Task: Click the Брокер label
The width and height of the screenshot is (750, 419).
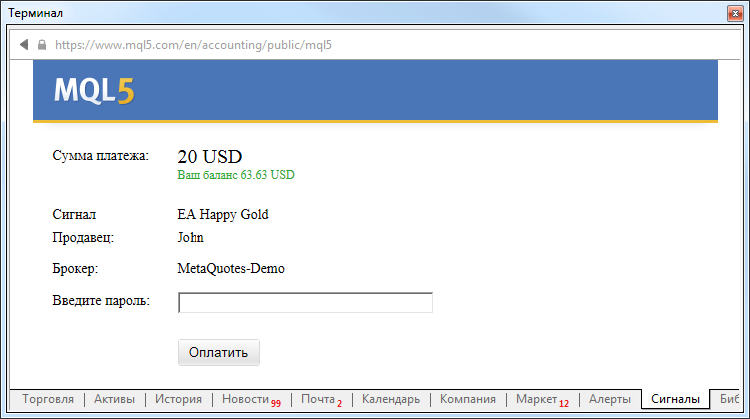Action: tap(75, 268)
